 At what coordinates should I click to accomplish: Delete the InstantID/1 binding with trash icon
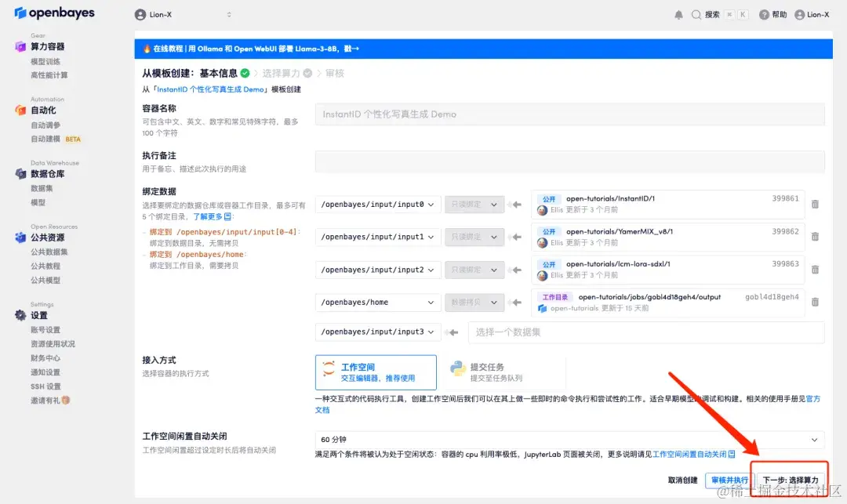(x=815, y=204)
